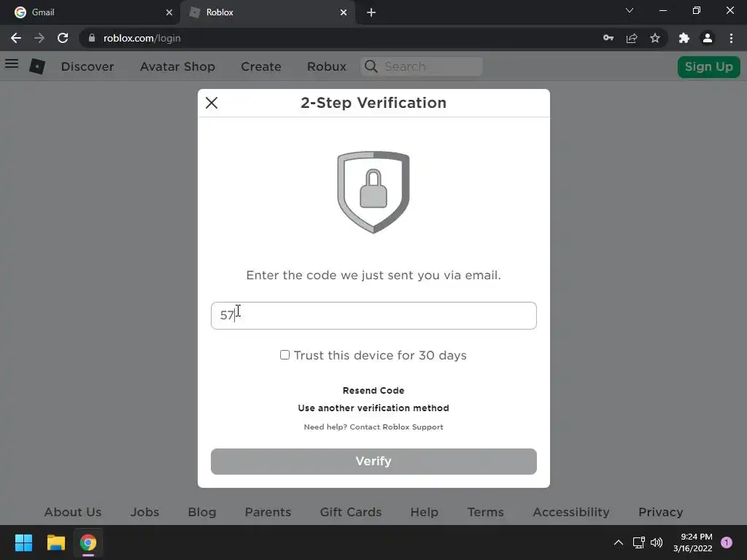Click the verification code input field
The image size is (747, 560).
(373, 316)
